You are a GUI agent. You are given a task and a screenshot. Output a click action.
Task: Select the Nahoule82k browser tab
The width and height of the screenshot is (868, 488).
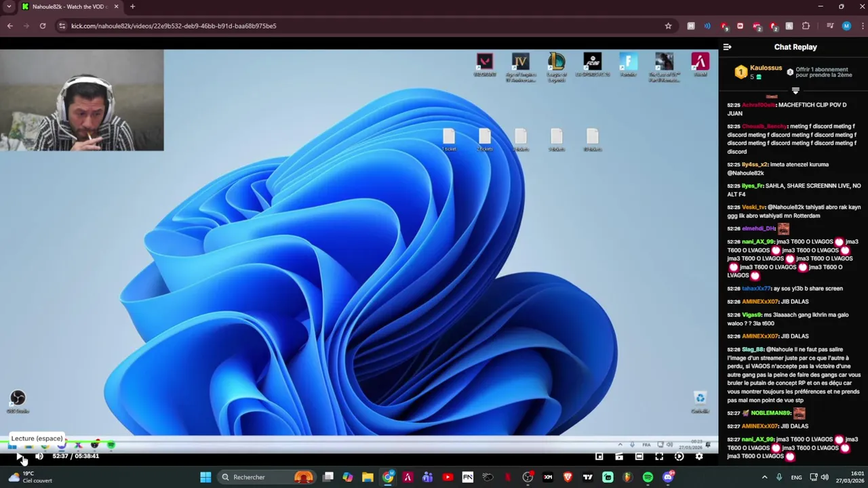pos(69,7)
